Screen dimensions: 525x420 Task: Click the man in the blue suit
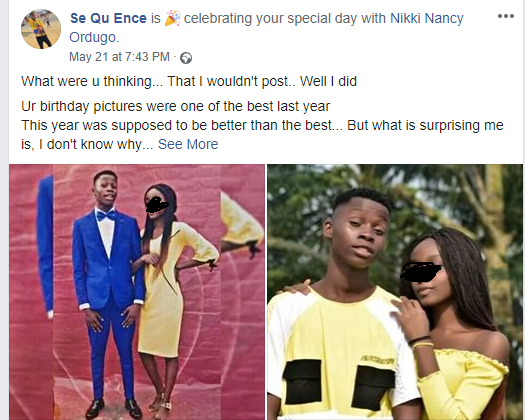coord(106,291)
